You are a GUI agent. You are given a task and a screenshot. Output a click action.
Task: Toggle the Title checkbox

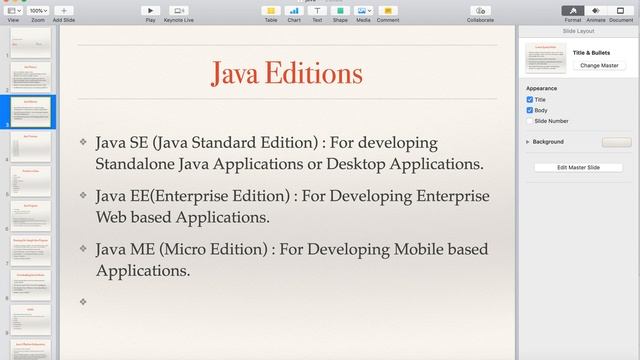(x=530, y=100)
